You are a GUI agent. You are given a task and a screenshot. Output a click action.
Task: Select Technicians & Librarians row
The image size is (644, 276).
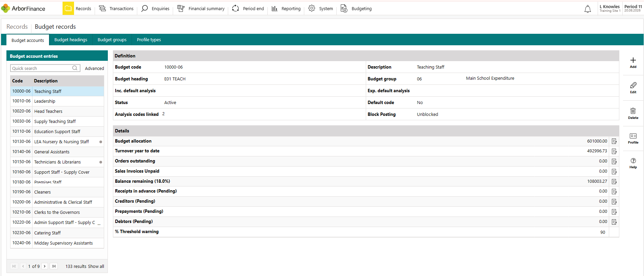pos(57,162)
